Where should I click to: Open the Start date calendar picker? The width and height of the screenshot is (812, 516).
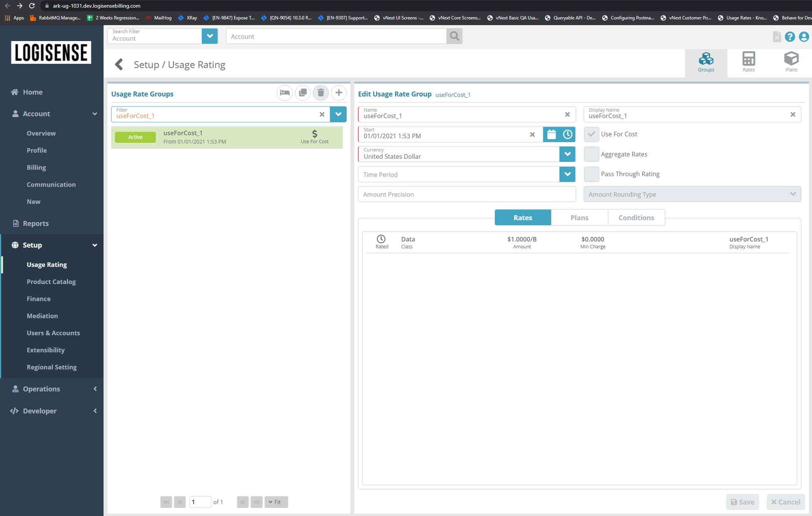(x=551, y=135)
